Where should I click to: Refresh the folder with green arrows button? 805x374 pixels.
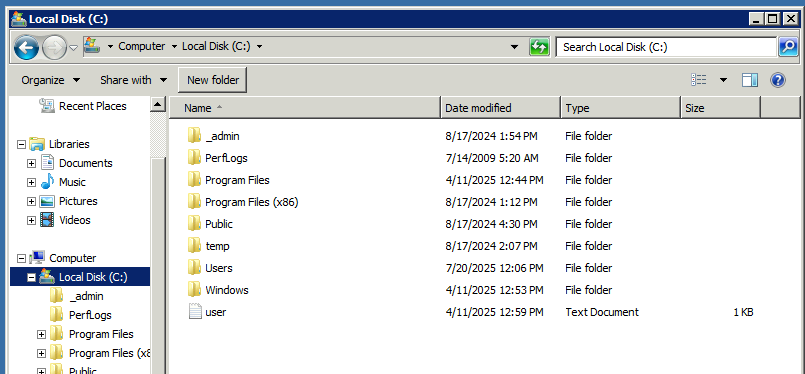(539, 47)
